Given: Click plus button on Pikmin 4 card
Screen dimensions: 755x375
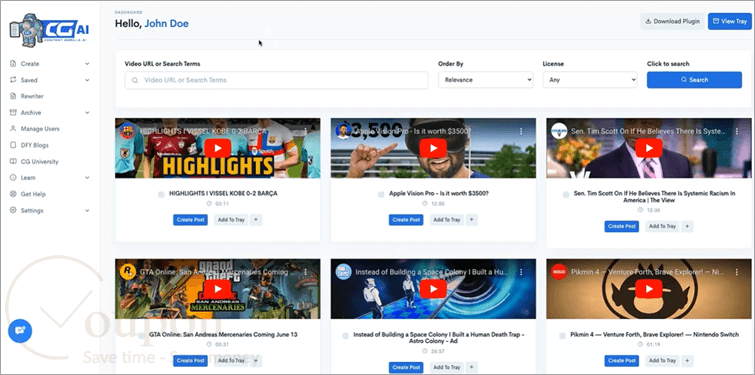Looking at the screenshot, I should click(687, 361).
